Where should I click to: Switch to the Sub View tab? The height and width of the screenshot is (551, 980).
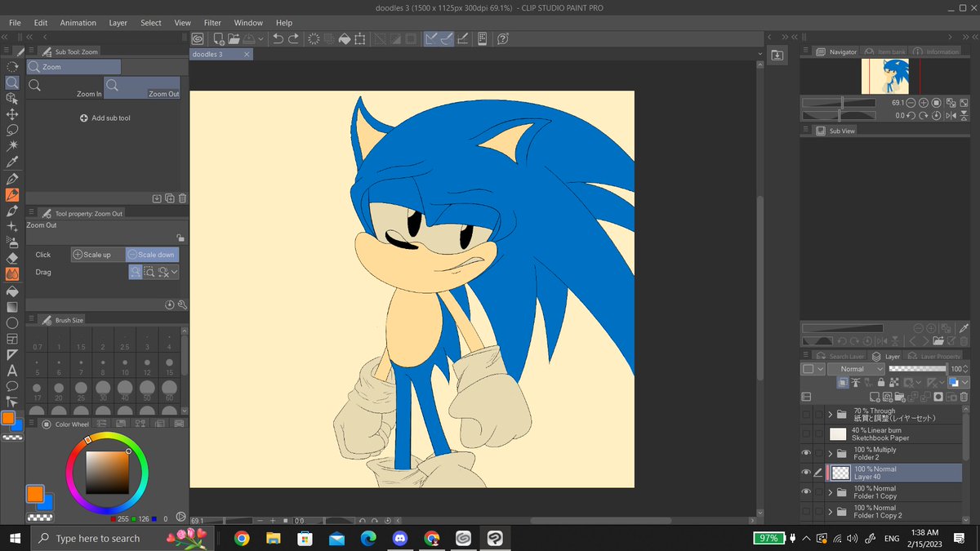(841, 130)
